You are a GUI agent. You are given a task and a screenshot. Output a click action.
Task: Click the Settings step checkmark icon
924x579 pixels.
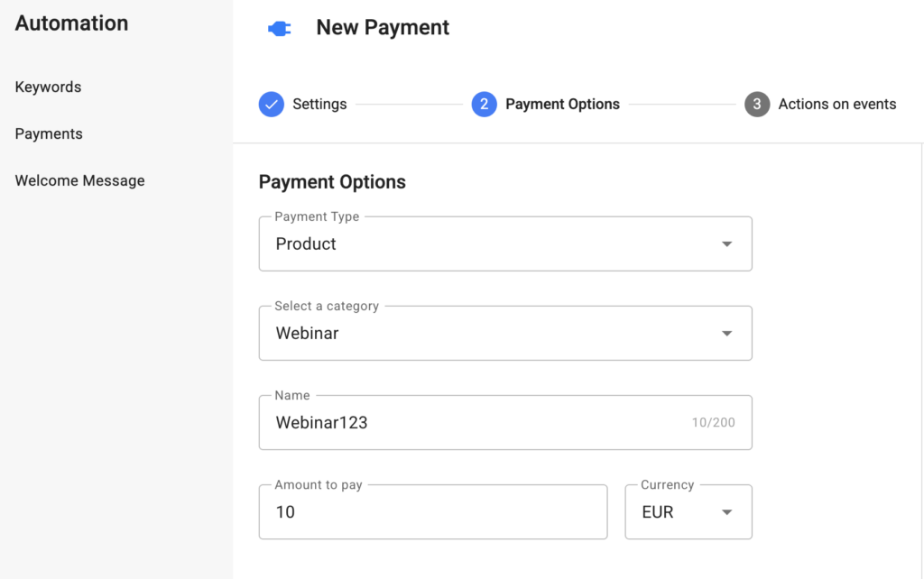(272, 105)
